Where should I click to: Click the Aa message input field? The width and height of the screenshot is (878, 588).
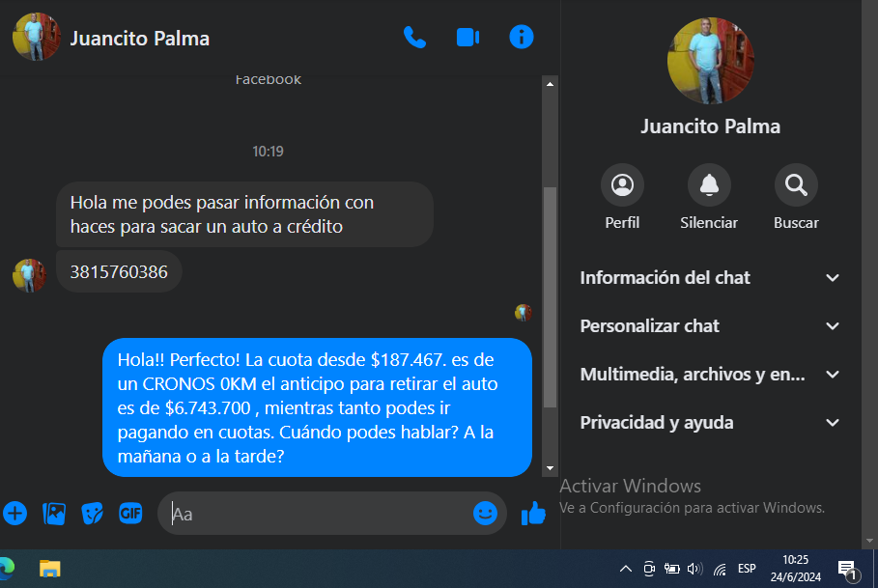[x=317, y=513]
